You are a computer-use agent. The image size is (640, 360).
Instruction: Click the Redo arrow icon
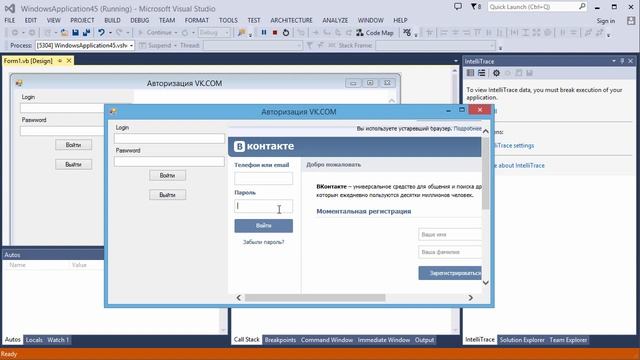[x=119, y=33]
